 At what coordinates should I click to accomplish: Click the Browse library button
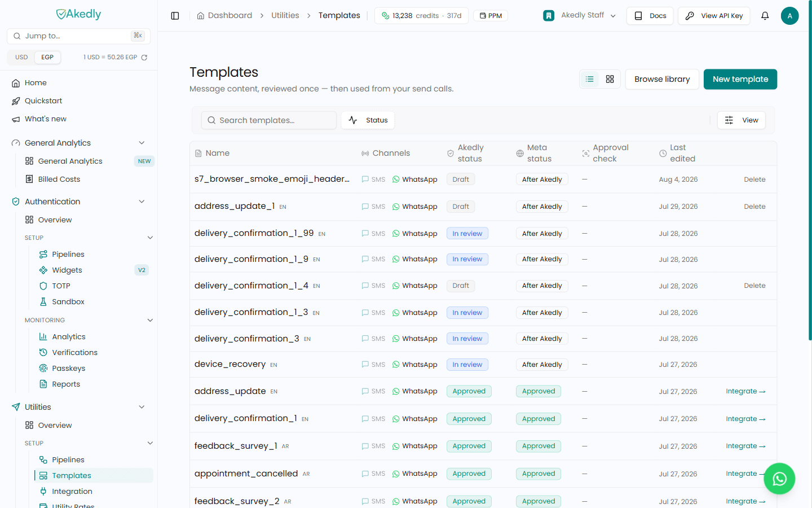[x=662, y=79]
